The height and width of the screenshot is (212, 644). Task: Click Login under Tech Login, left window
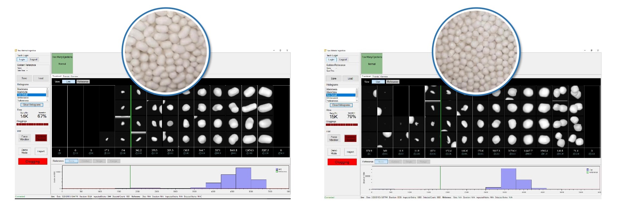pyautogui.click(x=22, y=60)
